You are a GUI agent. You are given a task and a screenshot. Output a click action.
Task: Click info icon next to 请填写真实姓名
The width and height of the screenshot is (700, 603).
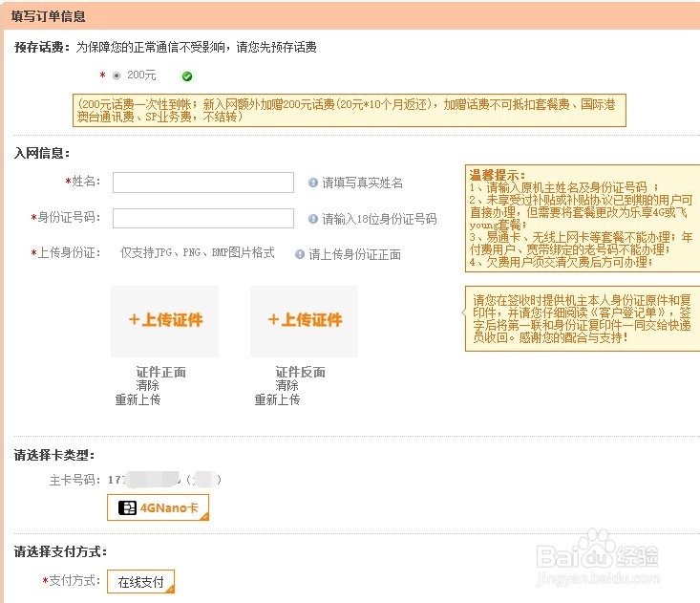pyautogui.click(x=313, y=183)
